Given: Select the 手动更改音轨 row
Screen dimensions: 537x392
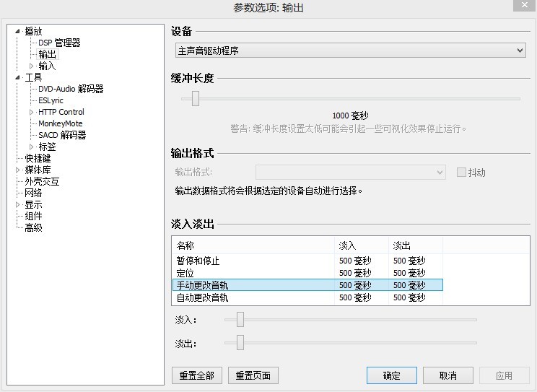Looking at the screenshot, I should pyautogui.click(x=307, y=285).
